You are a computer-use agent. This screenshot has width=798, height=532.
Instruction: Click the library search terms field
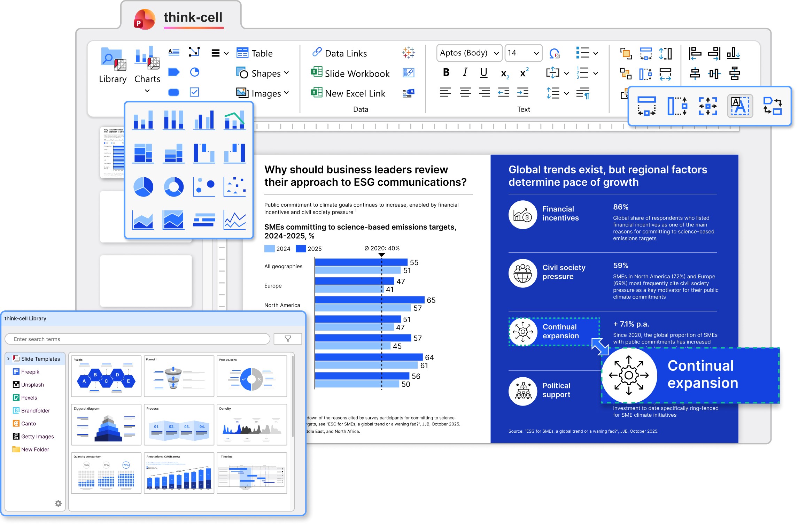pos(138,339)
